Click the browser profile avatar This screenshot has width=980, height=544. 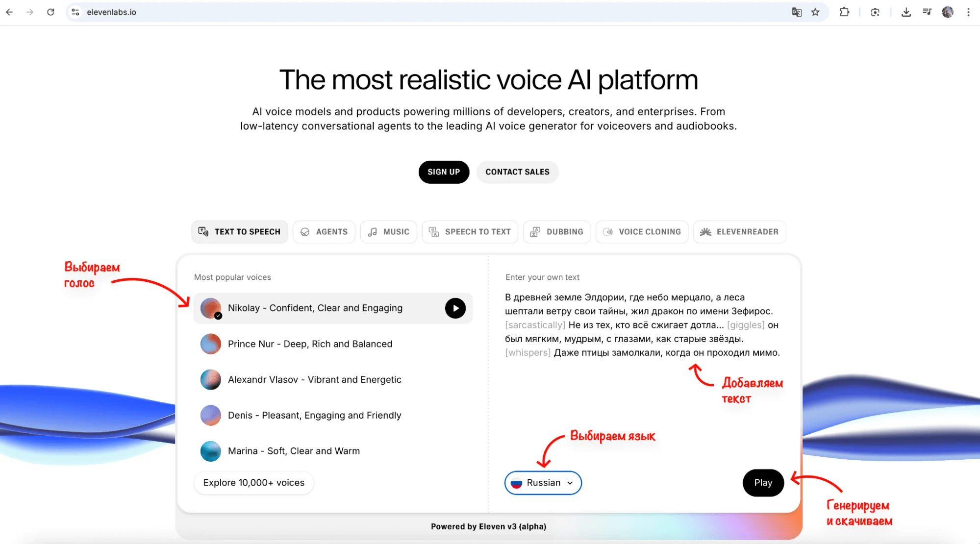pyautogui.click(x=948, y=12)
